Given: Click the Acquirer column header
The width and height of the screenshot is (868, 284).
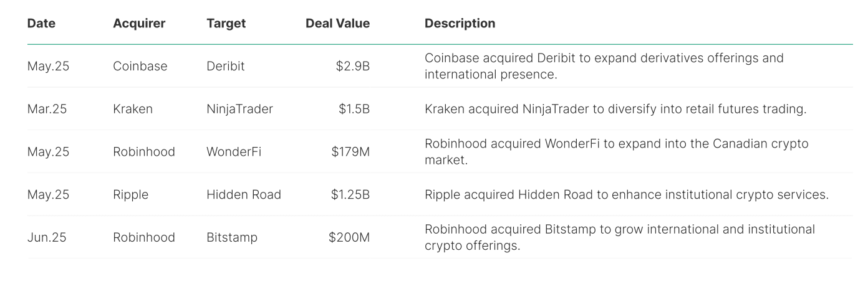Looking at the screenshot, I should 139,24.
